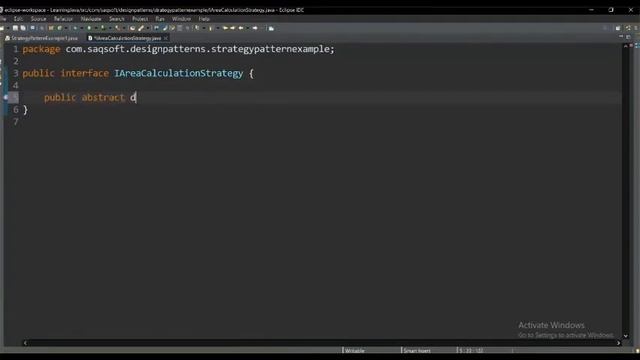
Task: Click the closing brace on line 6
Action: [x=25, y=110]
